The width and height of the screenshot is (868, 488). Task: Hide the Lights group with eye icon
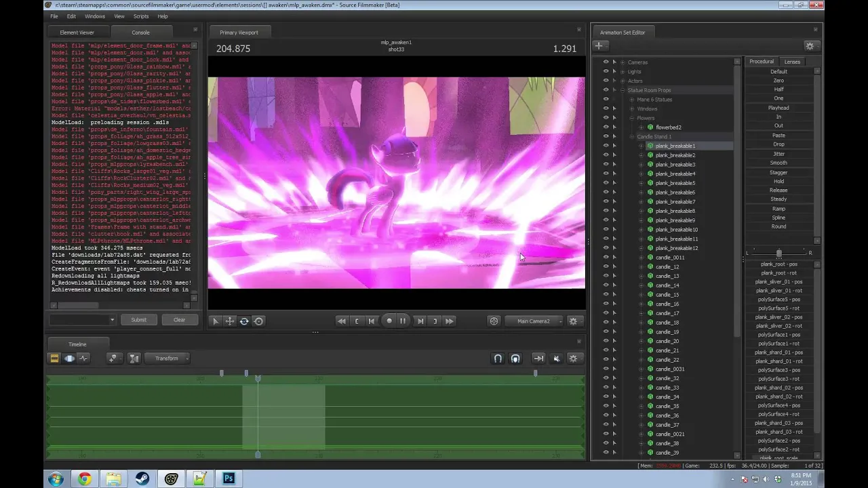point(606,72)
